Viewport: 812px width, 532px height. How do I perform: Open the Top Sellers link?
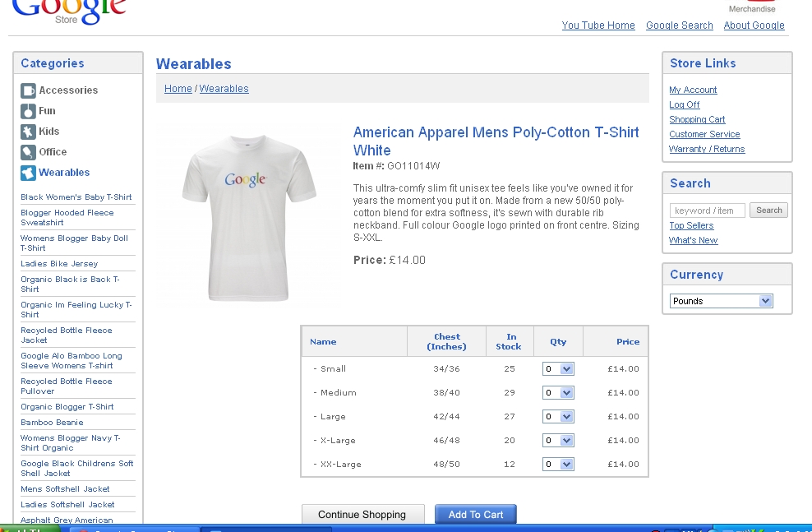pyautogui.click(x=691, y=226)
